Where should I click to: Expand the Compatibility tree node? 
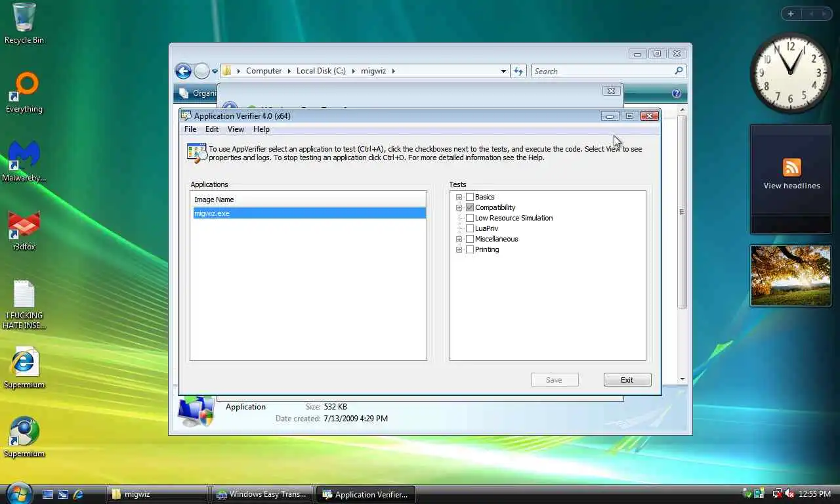pos(459,207)
